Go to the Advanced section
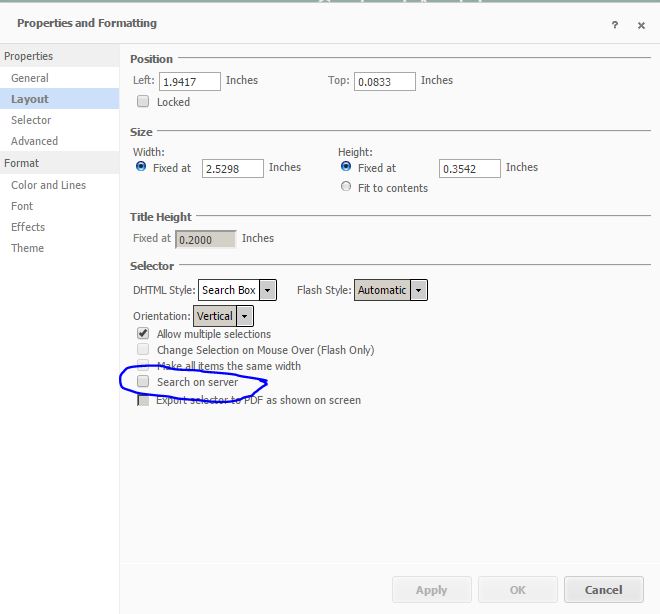This screenshot has width=660, height=614. point(35,141)
